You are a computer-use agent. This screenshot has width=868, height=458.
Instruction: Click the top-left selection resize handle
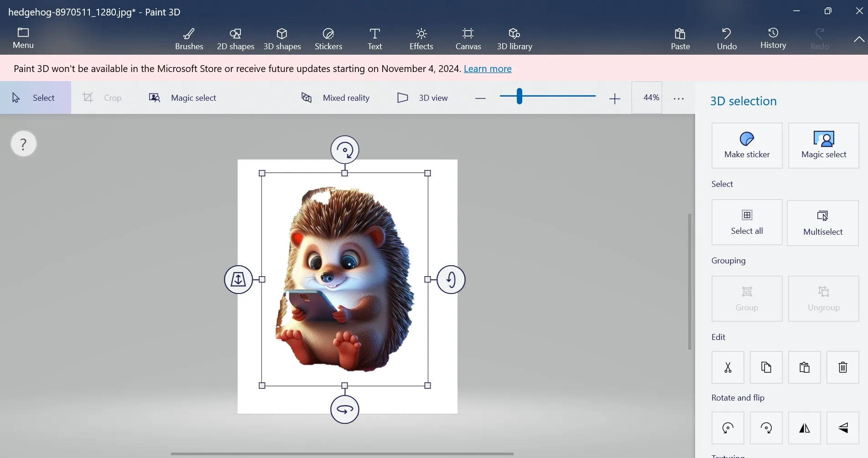pyautogui.click(x=262, y=173)
